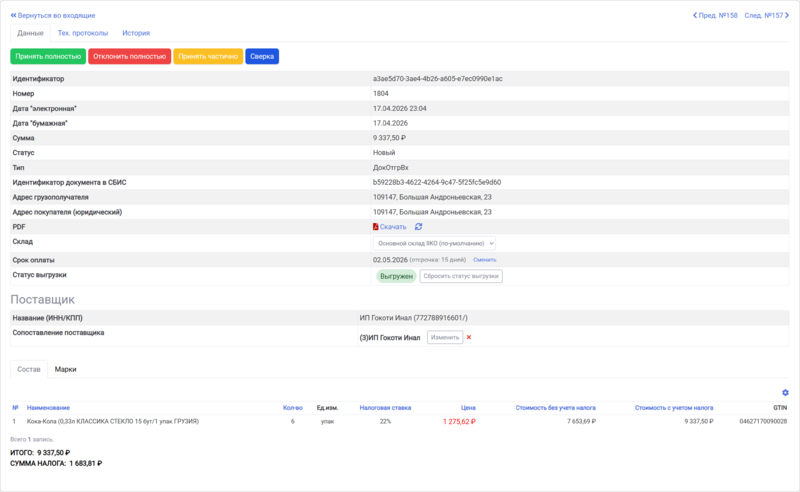
Task: Refresh PDF with the blue reload icon
Action: [418, 227]
